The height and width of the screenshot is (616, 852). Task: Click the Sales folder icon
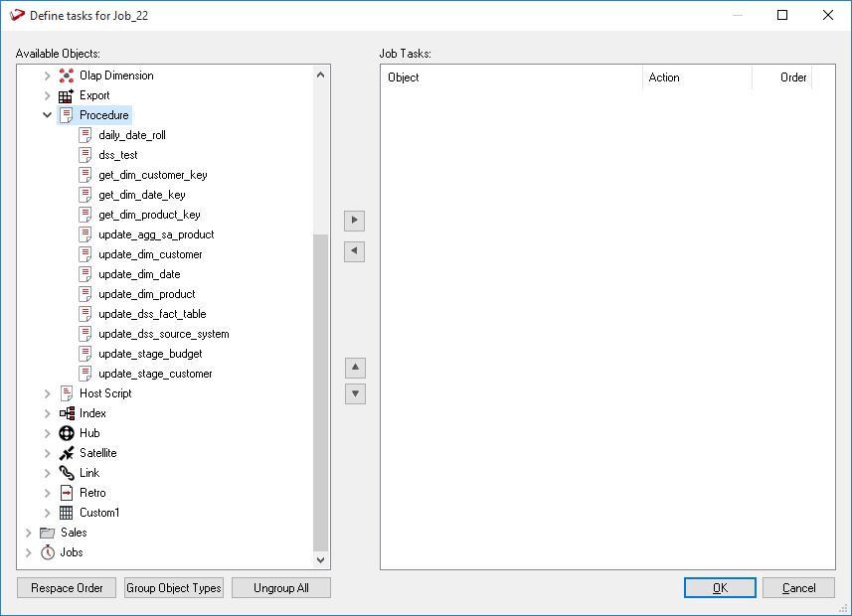[48, 533]
